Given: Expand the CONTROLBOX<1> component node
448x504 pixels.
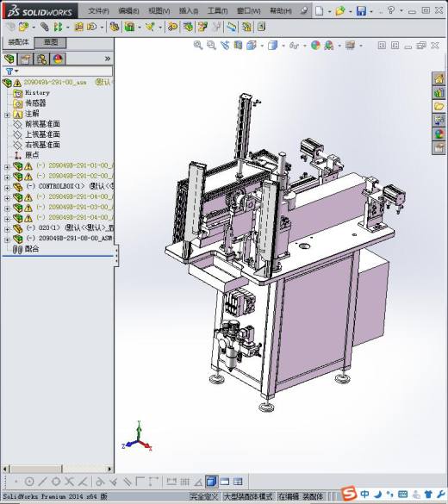Looking at the screenshot, I should point(7,188).
